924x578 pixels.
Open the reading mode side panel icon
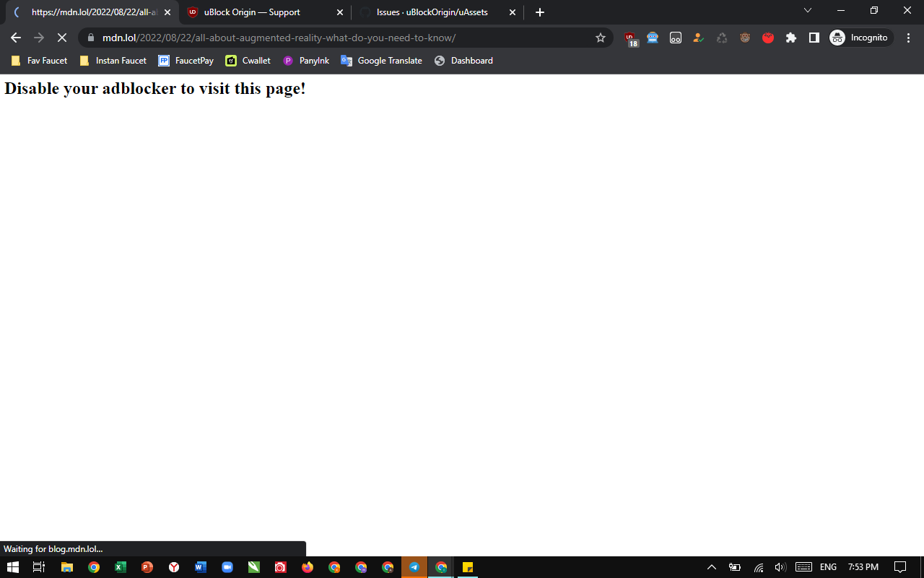pos(814,38)
